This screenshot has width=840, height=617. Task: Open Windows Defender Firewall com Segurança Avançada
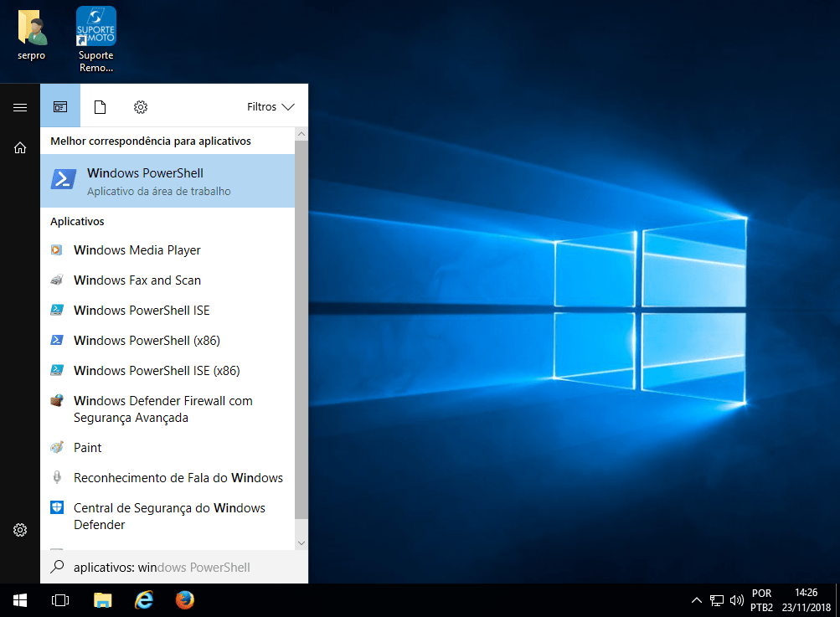(162, 409)
